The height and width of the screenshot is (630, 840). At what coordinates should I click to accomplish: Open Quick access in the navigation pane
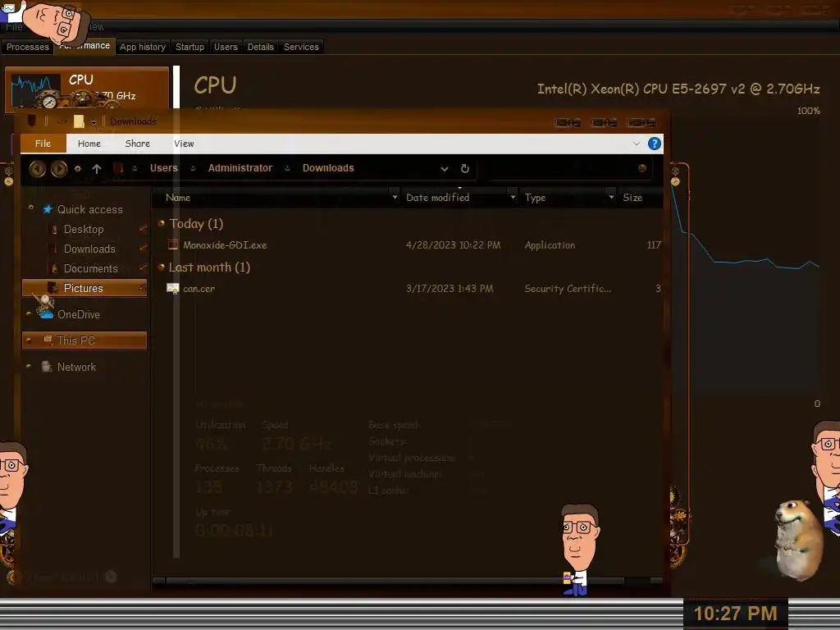coord(90,209)
